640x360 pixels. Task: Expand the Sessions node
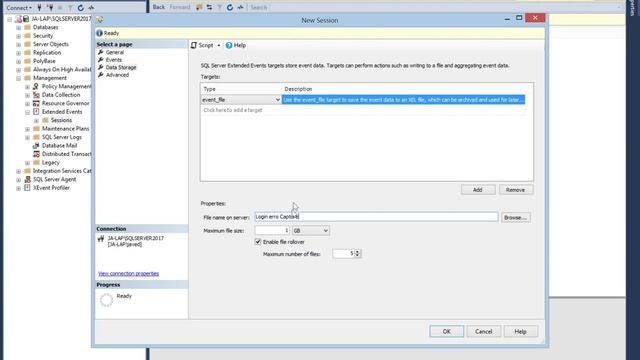(x=36, y=121)
